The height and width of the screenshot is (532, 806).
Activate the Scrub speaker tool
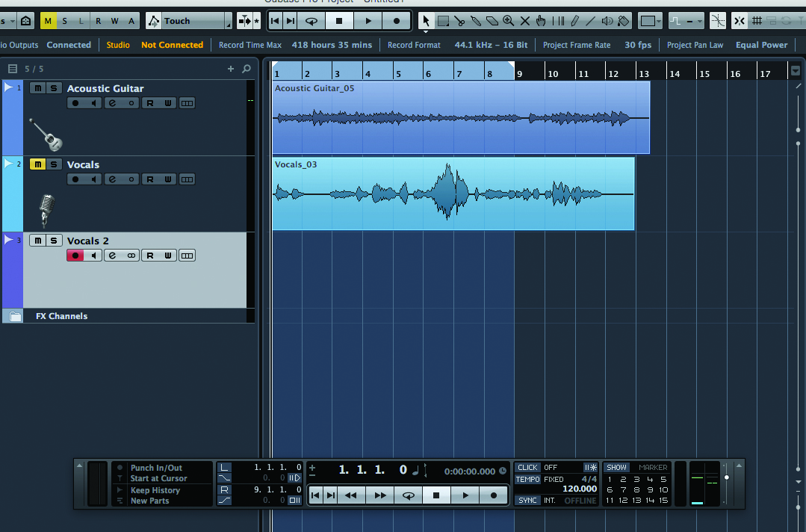tap(608, 20)
